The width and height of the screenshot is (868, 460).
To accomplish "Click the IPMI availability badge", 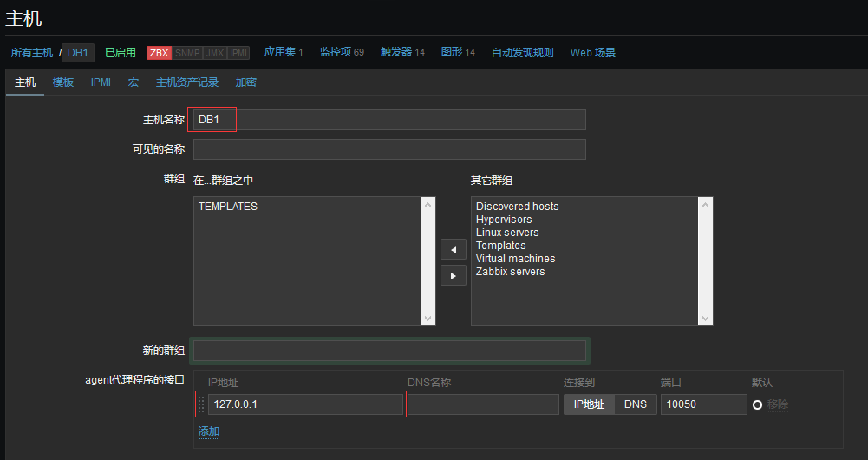I will point(238,53).
